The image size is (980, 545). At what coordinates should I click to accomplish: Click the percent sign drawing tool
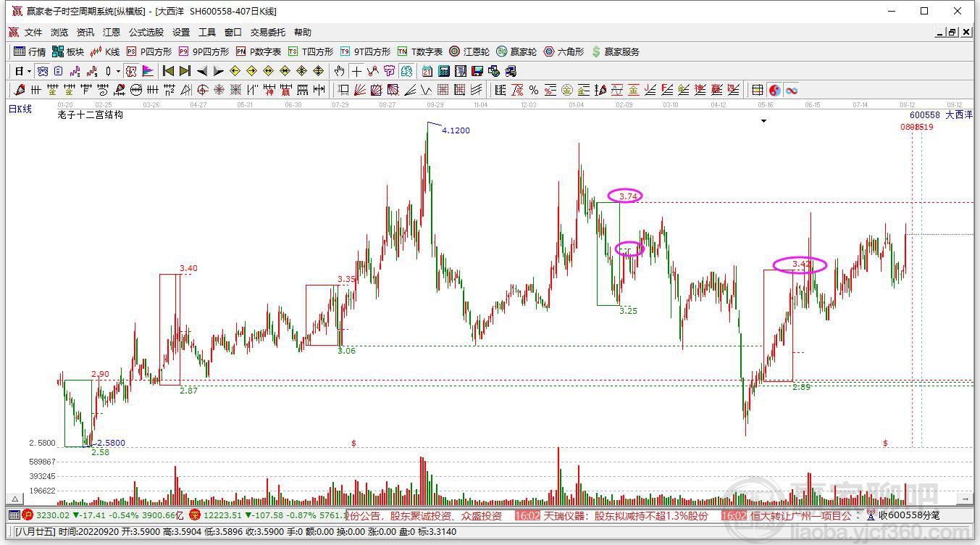[x=534, y=90]
